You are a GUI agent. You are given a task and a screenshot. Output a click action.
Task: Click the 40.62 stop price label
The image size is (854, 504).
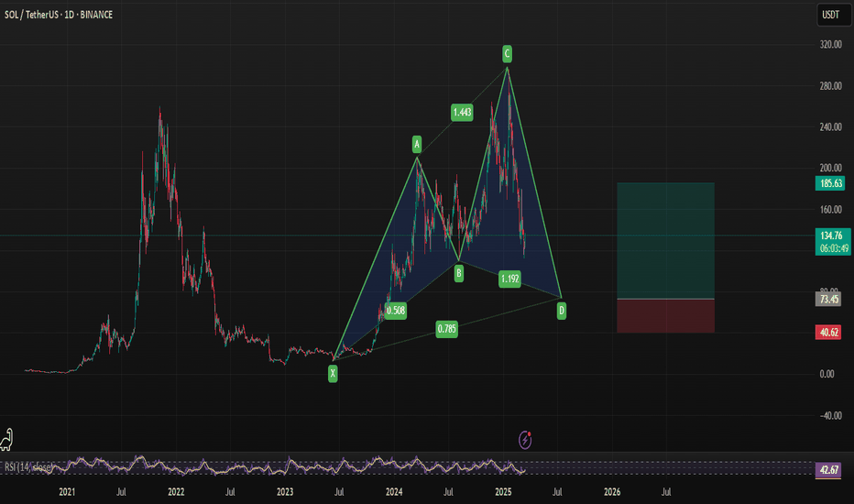coord(828,333)
